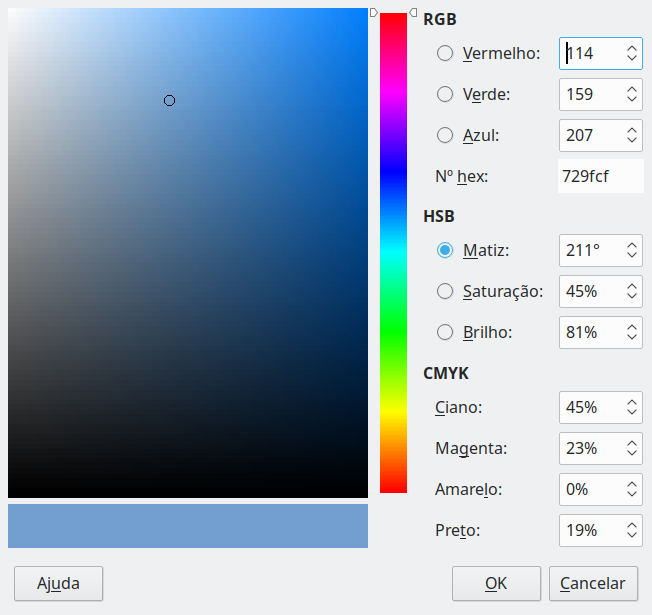Click the Verde value spinner arrows

pyautogui.click(x=632, y=94)
